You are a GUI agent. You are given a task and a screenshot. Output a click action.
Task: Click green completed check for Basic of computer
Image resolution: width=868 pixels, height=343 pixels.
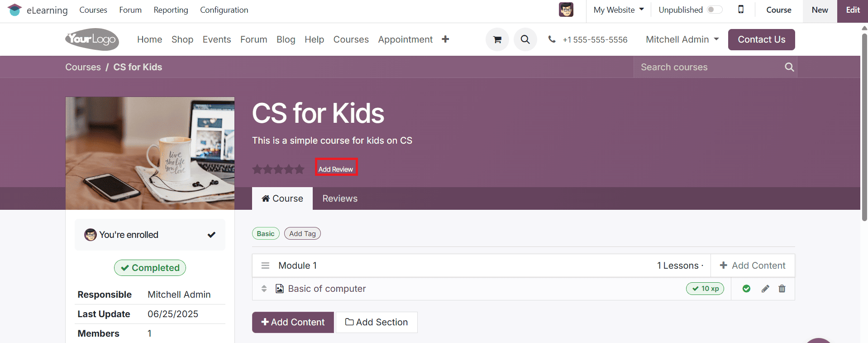tap(746, 289)
